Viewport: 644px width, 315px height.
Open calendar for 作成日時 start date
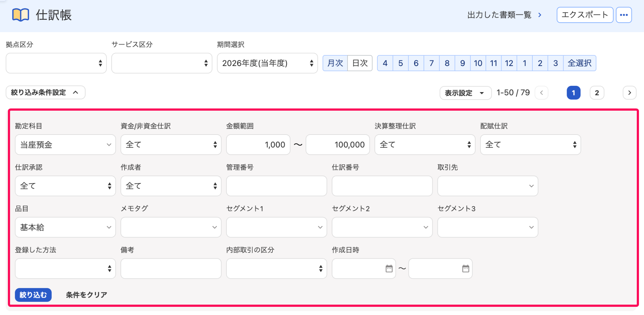pos(389,268)
